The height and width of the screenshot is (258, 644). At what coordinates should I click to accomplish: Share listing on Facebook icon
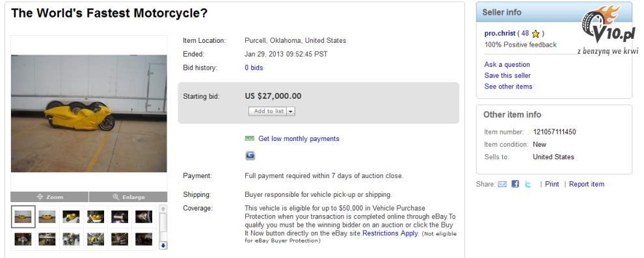pos(515,184)
